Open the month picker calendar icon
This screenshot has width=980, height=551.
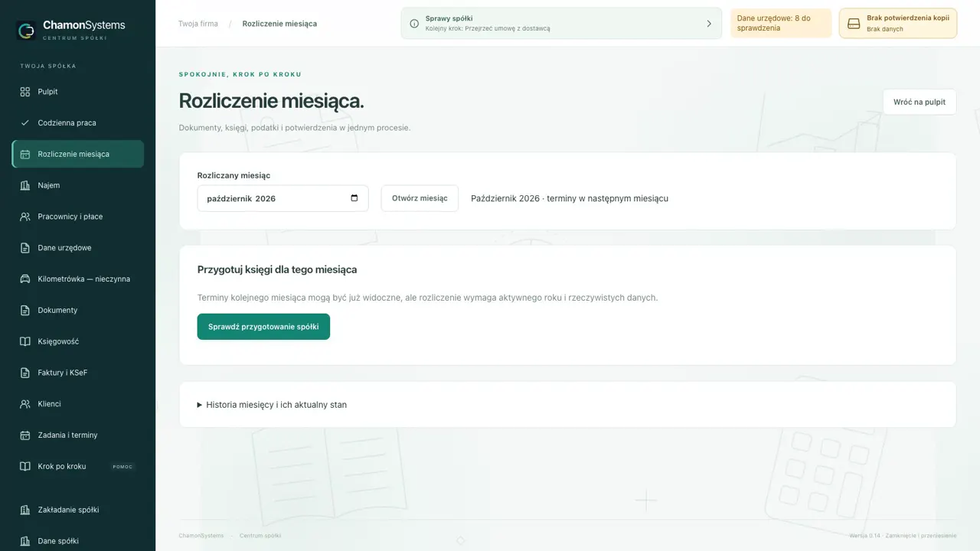354,198
